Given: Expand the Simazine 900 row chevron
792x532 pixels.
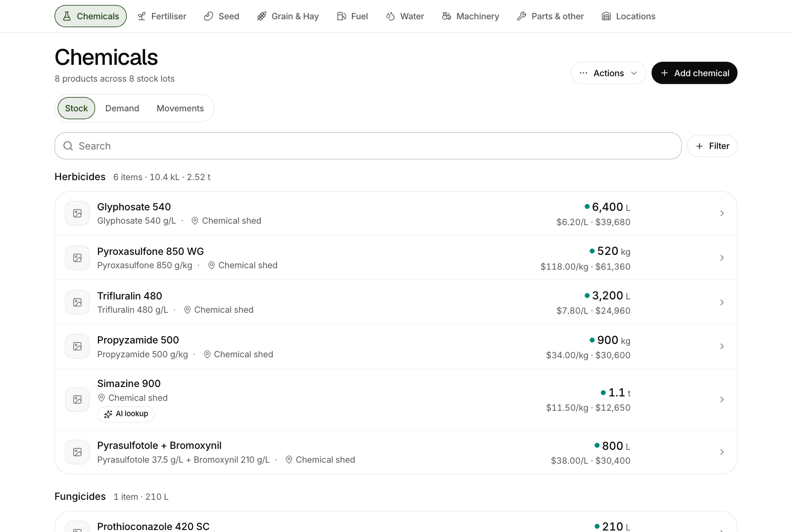Looking at the screenshot, I should point(722,399).
